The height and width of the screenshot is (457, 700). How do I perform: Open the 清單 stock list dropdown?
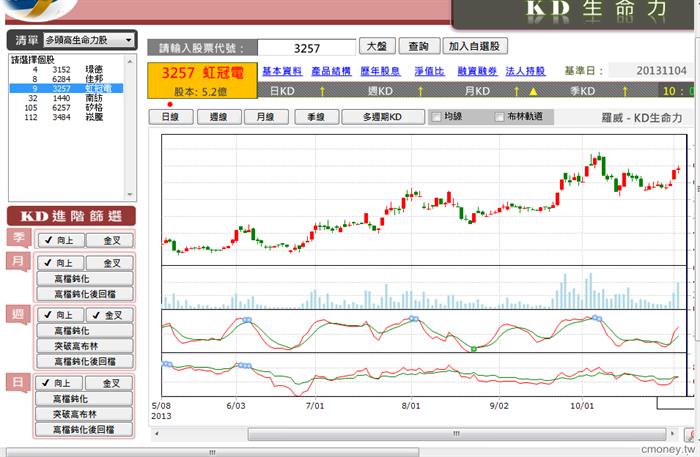pyautogui.click(x=89, y=40)
